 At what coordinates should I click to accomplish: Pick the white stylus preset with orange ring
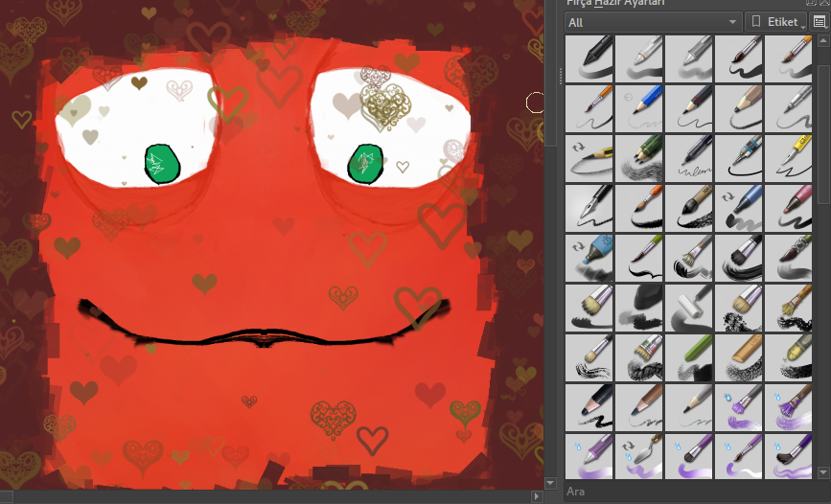tap(639, 58)
